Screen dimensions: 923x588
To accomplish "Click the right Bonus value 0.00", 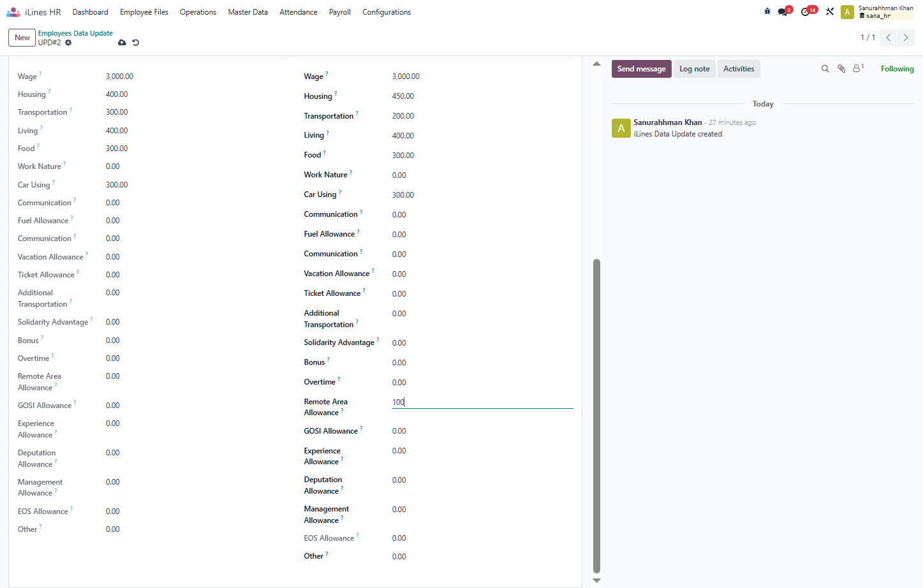I will (399, 363).
